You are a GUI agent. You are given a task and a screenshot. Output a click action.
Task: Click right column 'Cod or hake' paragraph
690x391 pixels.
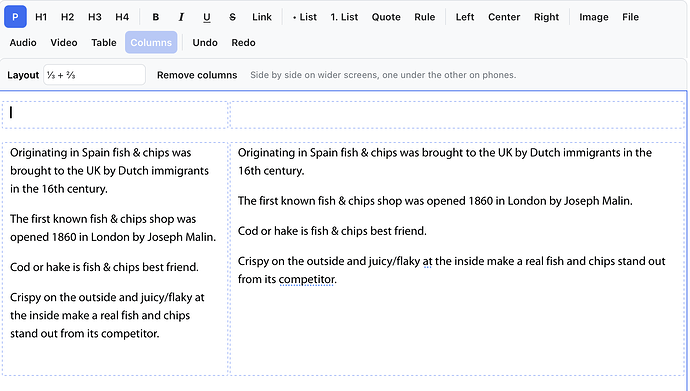pos(332,231)
